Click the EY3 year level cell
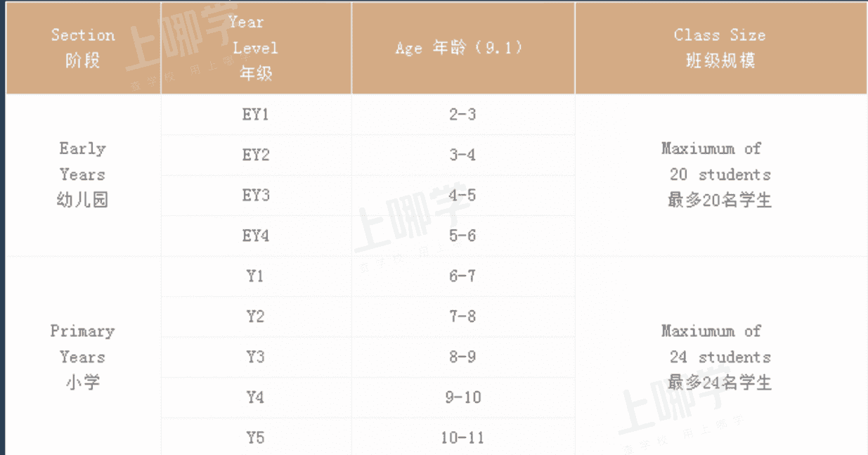 (256, 196)
